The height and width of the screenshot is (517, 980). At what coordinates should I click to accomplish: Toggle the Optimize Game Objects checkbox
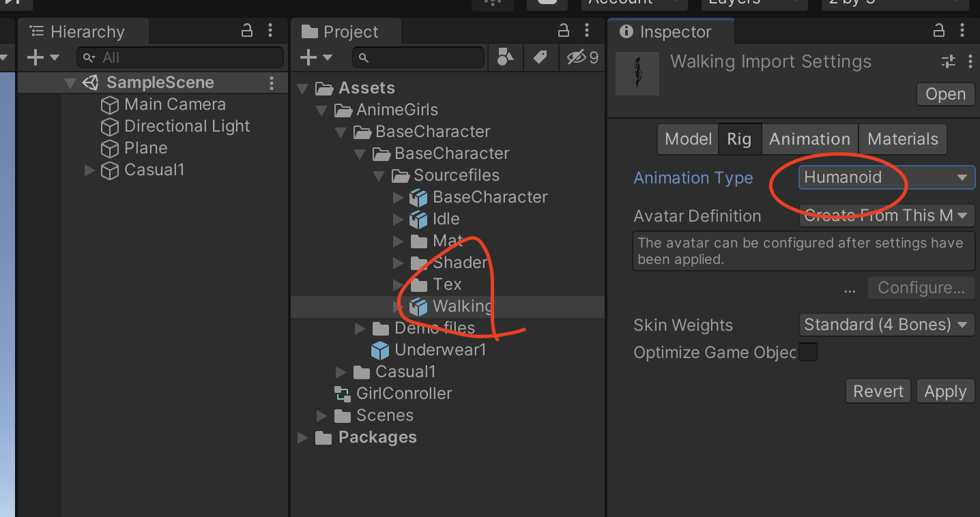[809, 353]
